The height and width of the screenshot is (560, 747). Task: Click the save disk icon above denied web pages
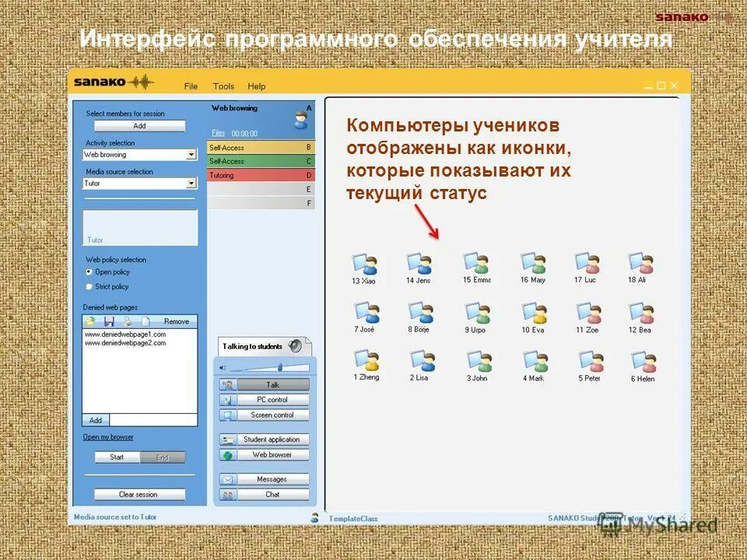[x=110, y=320]
